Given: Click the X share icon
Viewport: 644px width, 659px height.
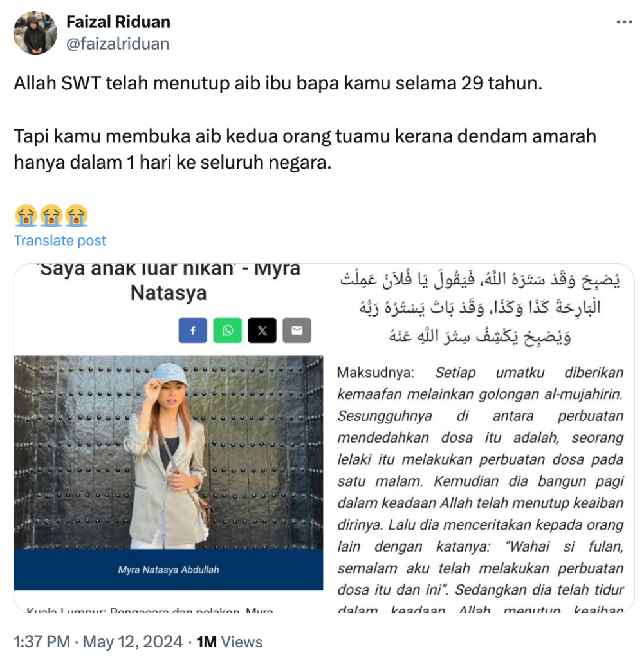Looking at the screenshot, I should (x=262, y=330).
